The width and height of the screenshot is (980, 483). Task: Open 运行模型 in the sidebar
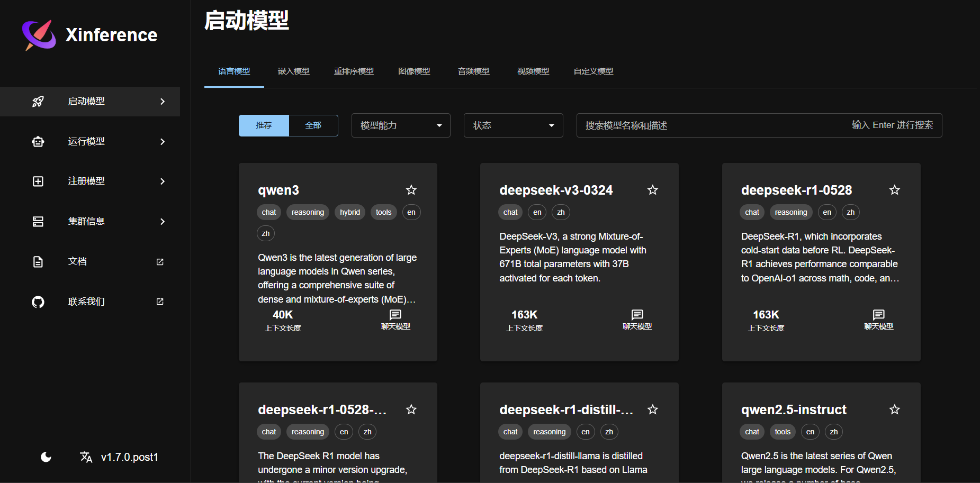click(90, 142)
